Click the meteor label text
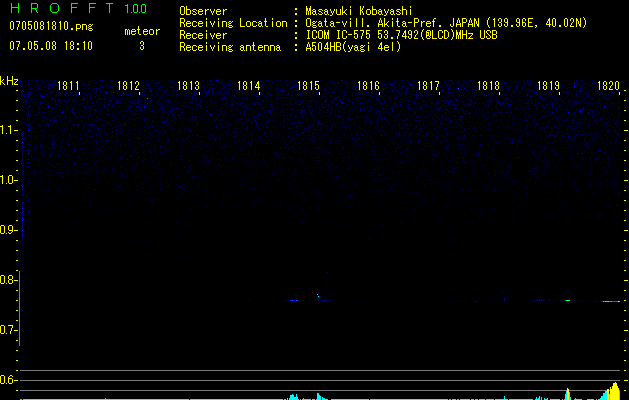This screenshot has width=629, height=400. [142, 31]
